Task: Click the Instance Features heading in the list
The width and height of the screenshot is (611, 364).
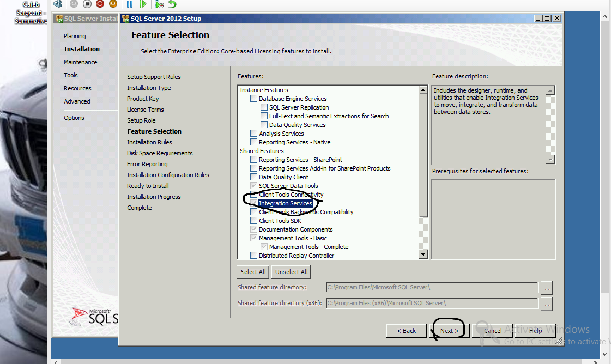Action: [x=264, y=90]
